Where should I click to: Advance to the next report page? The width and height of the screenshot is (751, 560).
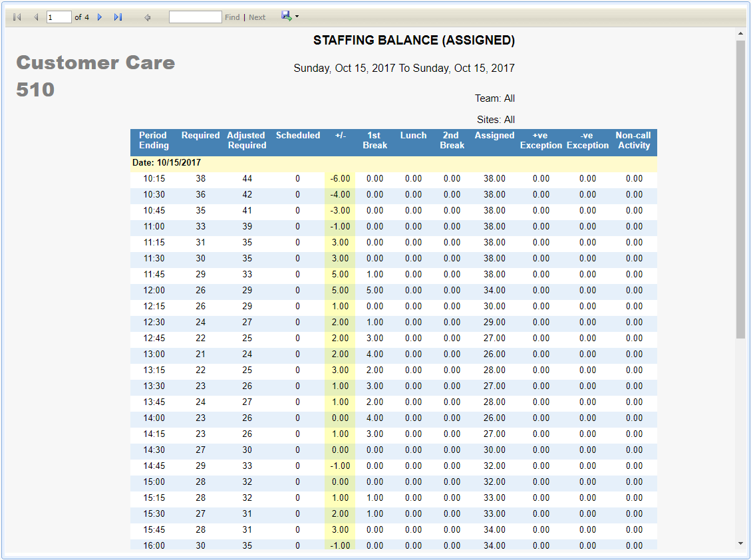tap(100, 17)
